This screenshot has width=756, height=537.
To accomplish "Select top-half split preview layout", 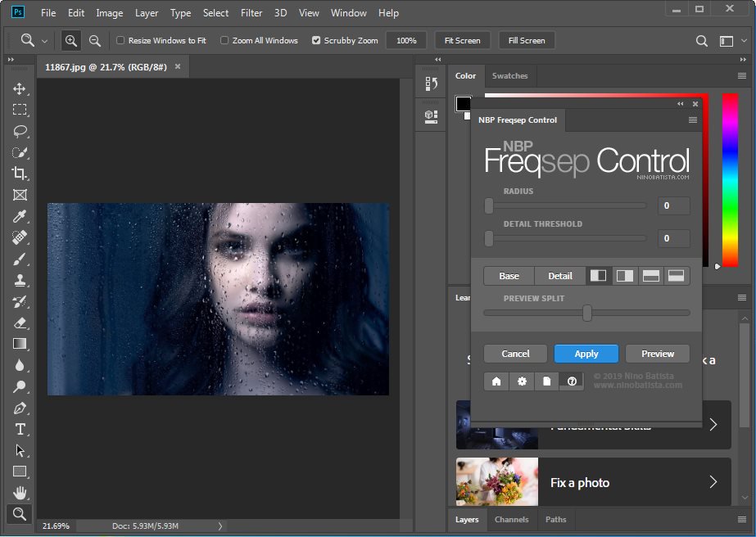I will tap(651, 276).
